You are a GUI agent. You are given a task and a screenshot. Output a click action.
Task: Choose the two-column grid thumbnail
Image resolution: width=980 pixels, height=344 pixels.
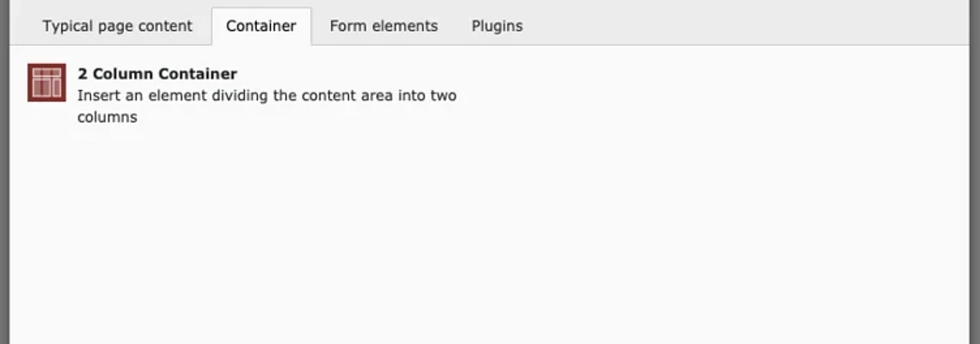point(46,83)
